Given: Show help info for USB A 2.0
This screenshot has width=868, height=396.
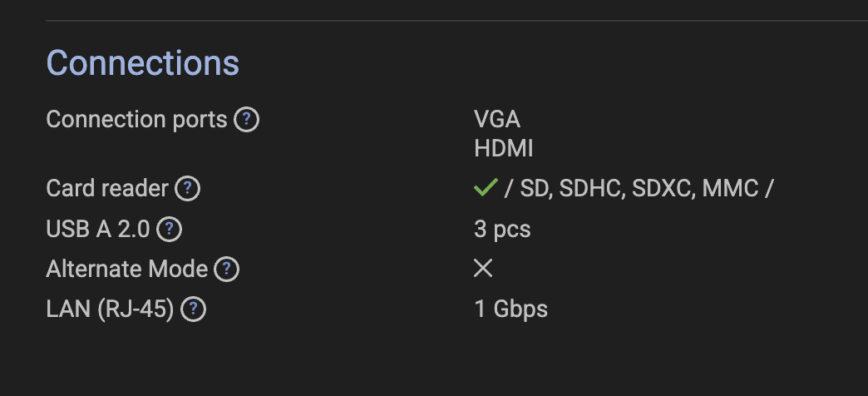Looking at the screenshot, I should click(x=169, y=230).
